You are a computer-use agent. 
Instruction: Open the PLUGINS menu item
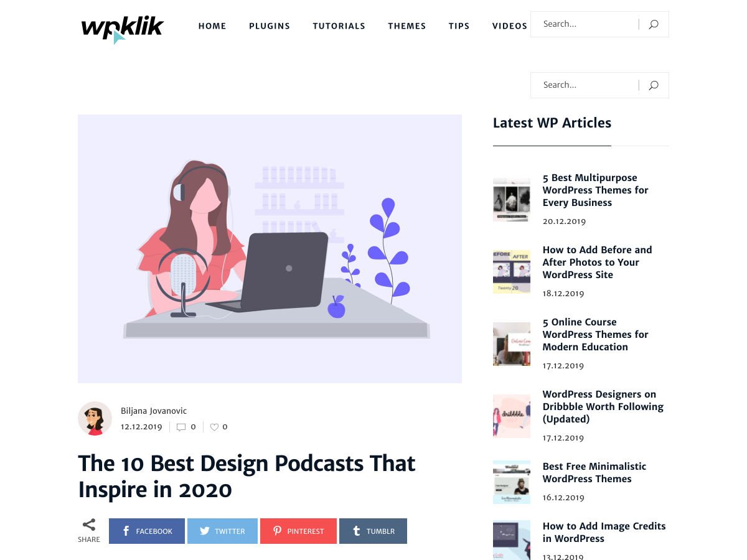(x=270, y=26)
